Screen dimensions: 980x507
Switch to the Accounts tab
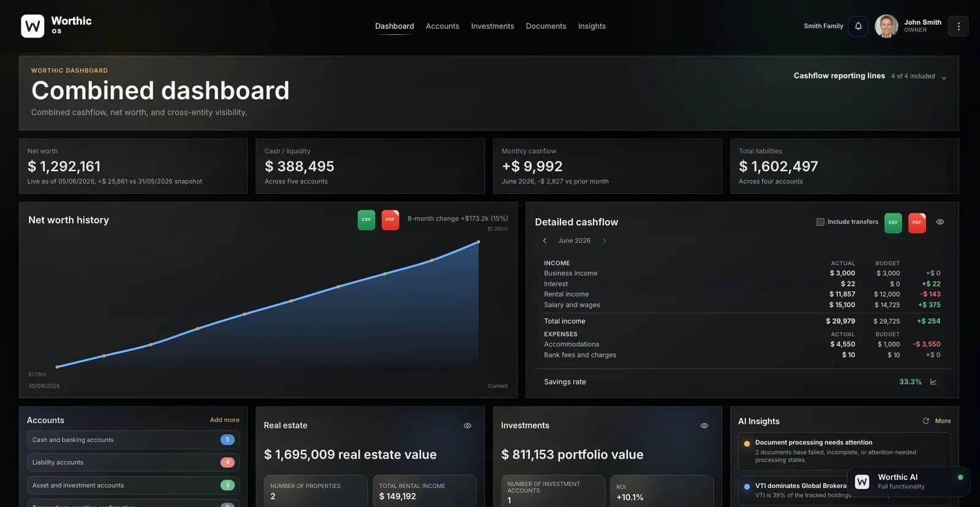pyautogui.click(x=442, y=26)
